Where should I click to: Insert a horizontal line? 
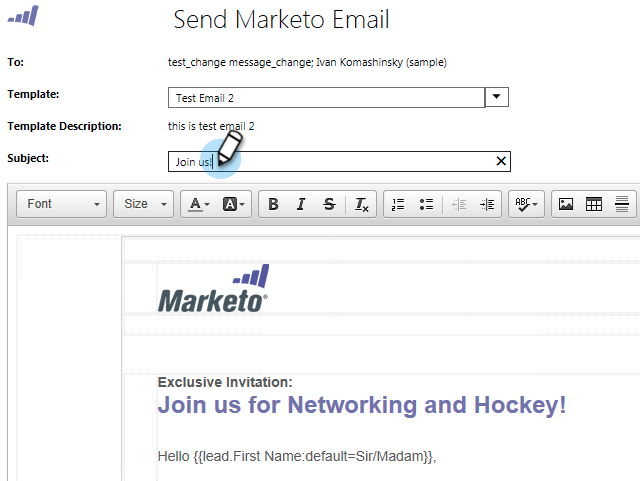pyautogui.click(x=622, y=204)
